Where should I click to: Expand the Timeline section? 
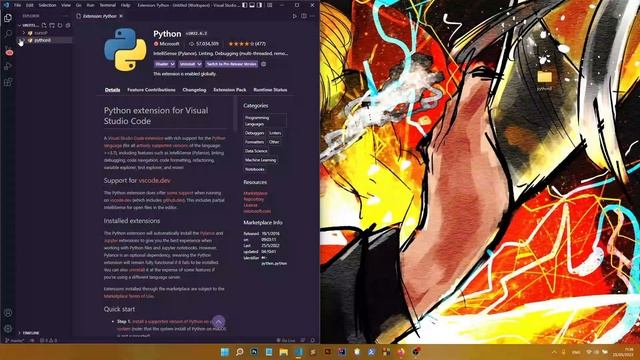point(31,333)
